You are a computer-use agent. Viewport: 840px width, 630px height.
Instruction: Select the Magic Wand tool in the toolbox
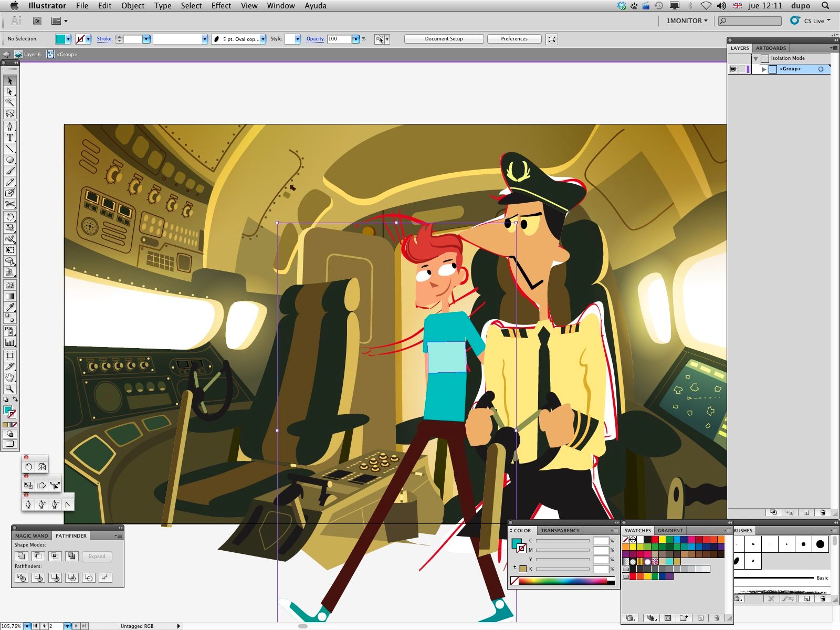(9, 102)
